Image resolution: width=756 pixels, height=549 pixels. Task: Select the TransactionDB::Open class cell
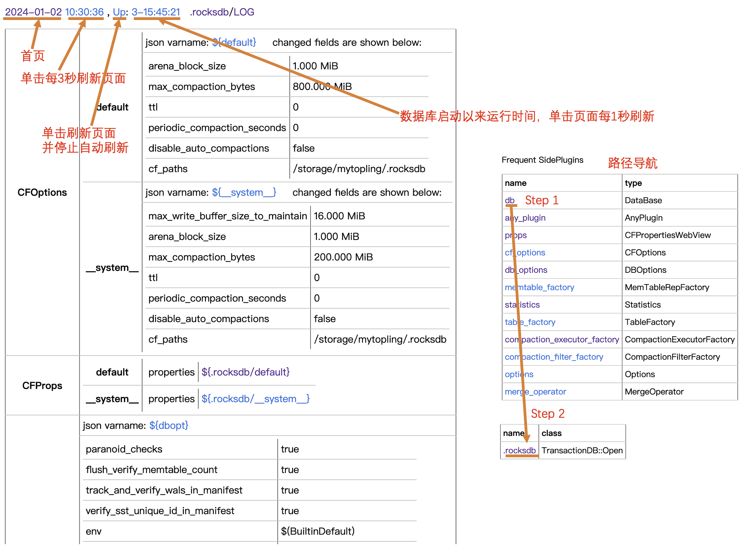(582, 451)
